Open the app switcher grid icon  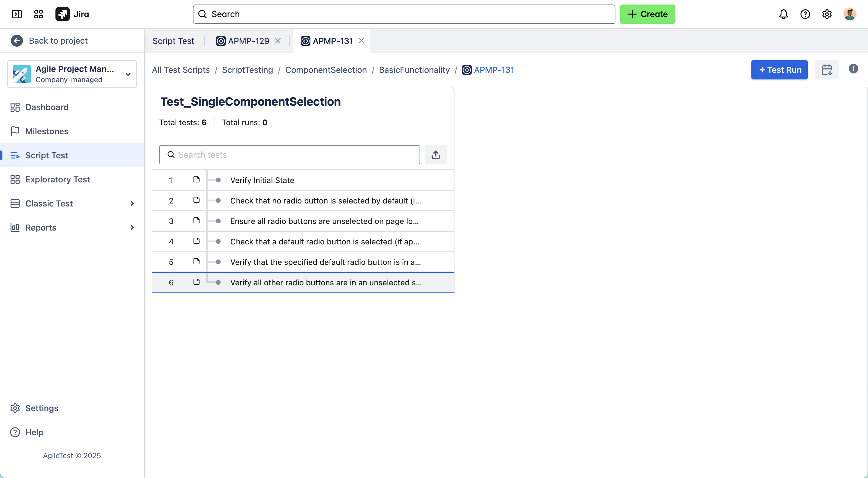coord(38,14)
